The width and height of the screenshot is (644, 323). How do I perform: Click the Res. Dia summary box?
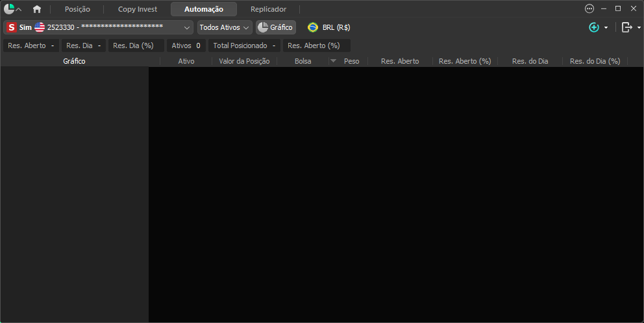coord(84,45)
